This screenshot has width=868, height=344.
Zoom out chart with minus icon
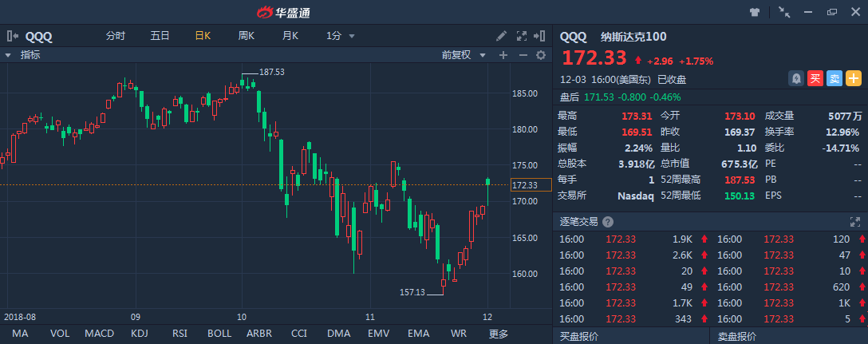(x=523, y=55)
